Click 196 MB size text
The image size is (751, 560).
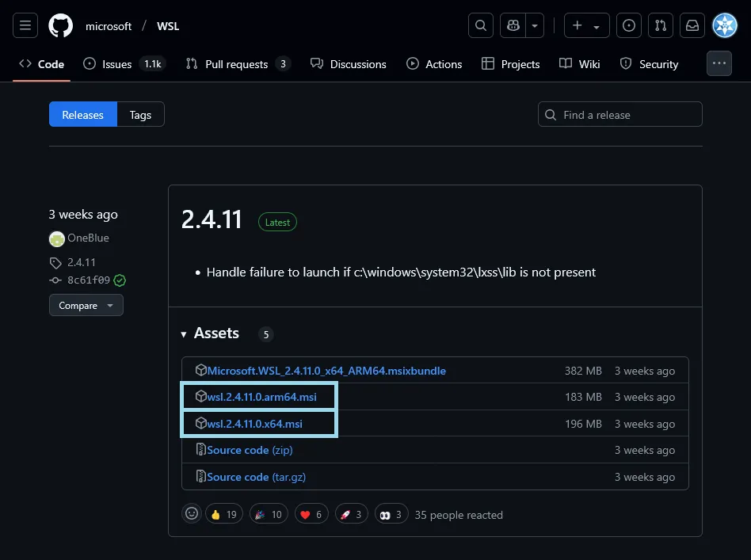[583, 424]
